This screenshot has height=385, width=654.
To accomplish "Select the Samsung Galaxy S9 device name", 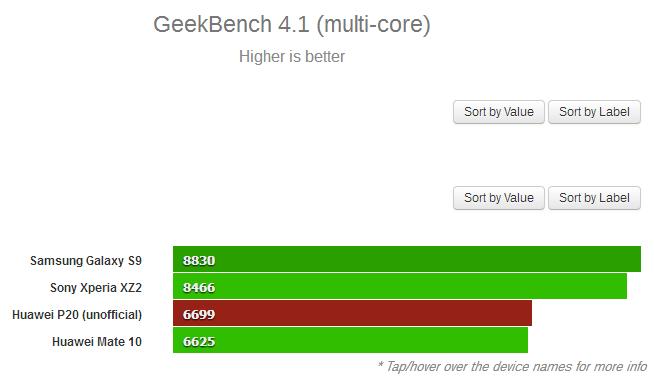I will tap(86, 261).
